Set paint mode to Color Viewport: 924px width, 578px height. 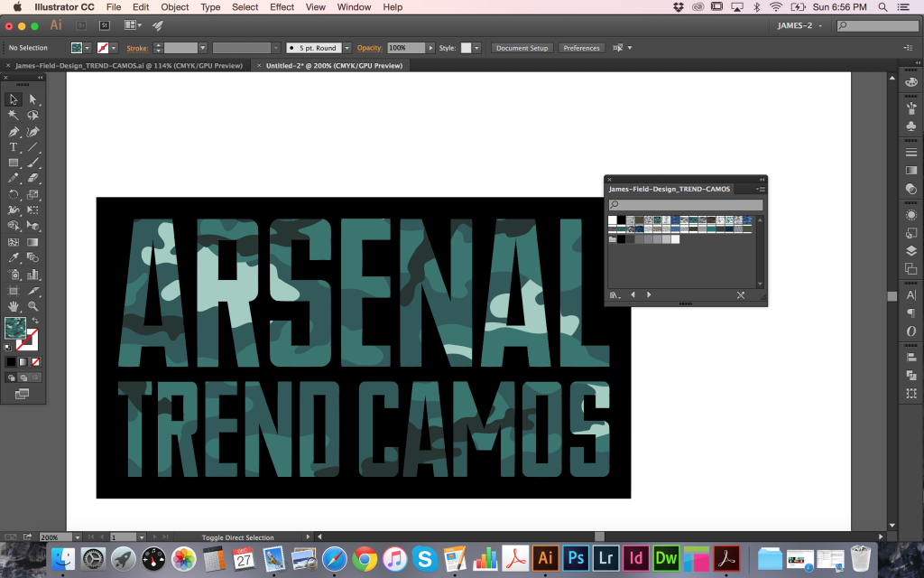(x=11, y=361)
